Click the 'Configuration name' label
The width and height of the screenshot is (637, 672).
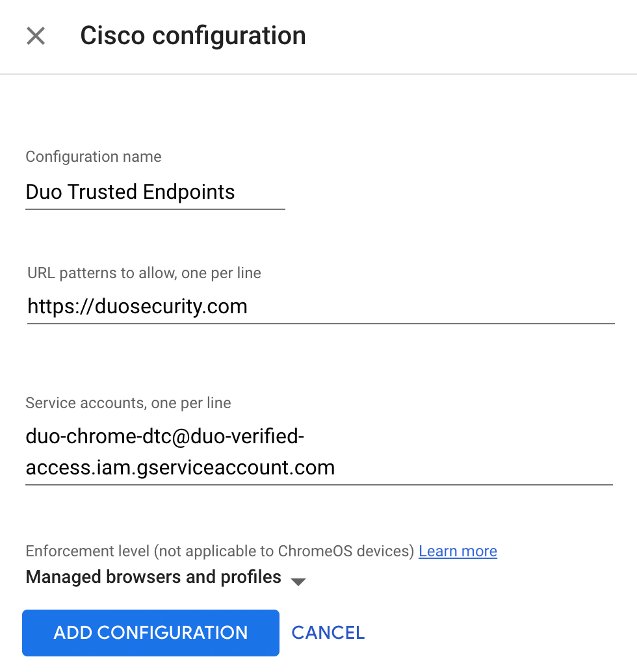[94, 157]
